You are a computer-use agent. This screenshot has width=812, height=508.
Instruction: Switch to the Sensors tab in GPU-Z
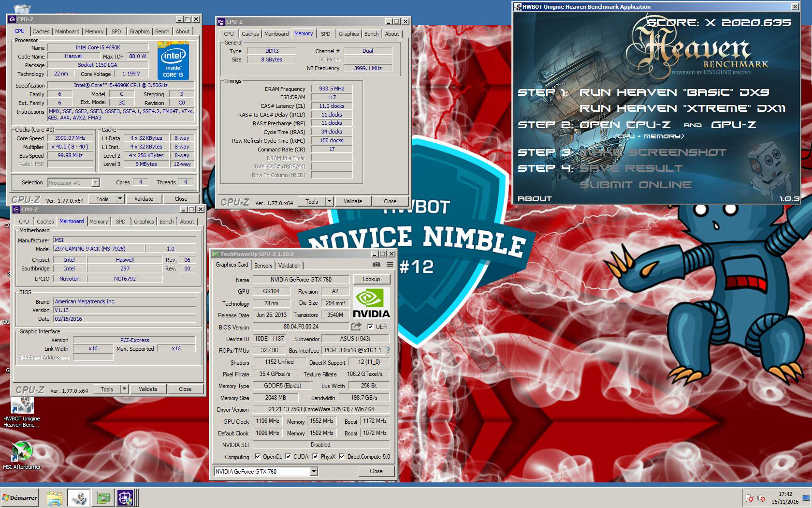tap(263, 266)
